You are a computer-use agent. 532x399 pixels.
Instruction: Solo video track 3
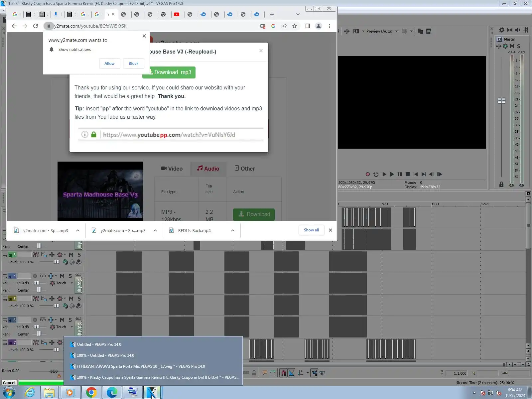[x=79, y=255]
